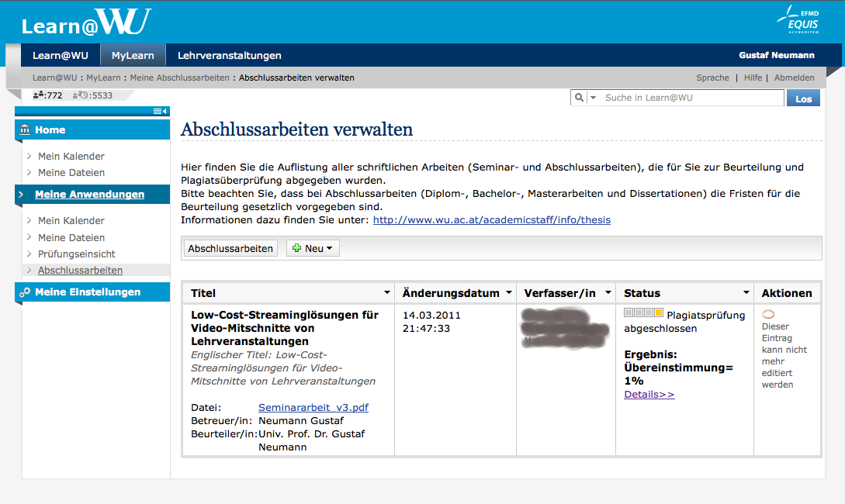Click the MyLearn breadcrumb
Image resolution: width=845 pixels, height=504 pixels.
pos(103,78)
